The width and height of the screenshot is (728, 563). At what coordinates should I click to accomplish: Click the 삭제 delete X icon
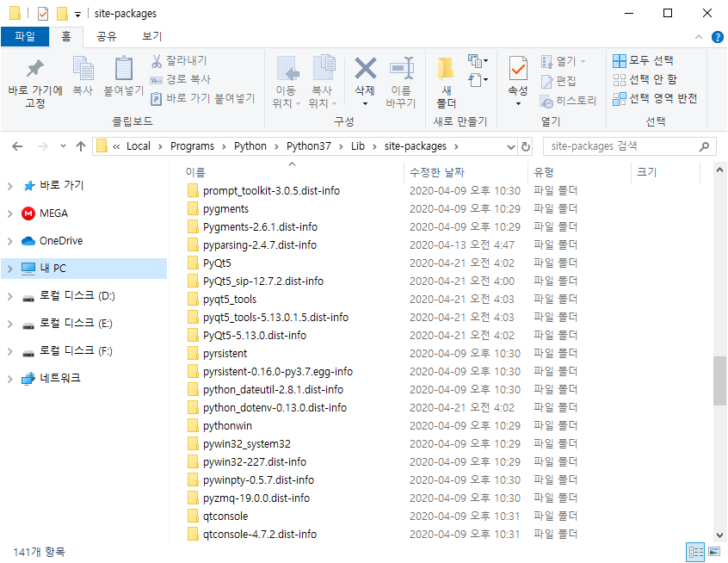click(366, 69)
